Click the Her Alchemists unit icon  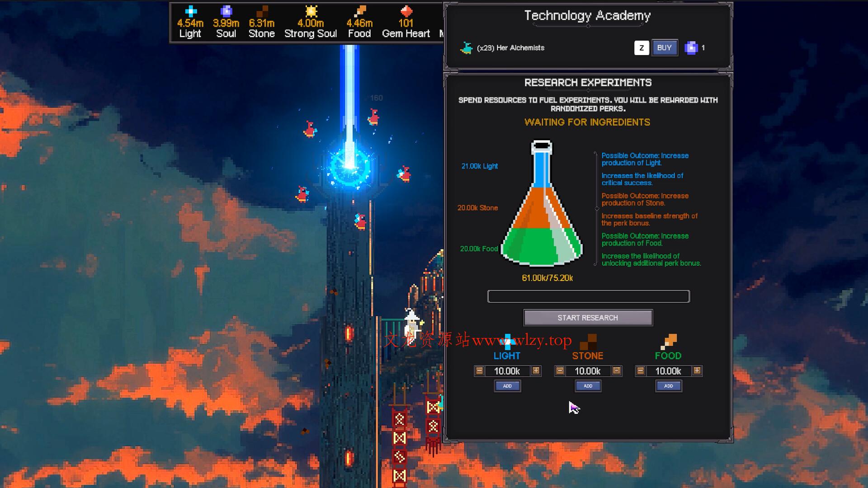[466, 48]
